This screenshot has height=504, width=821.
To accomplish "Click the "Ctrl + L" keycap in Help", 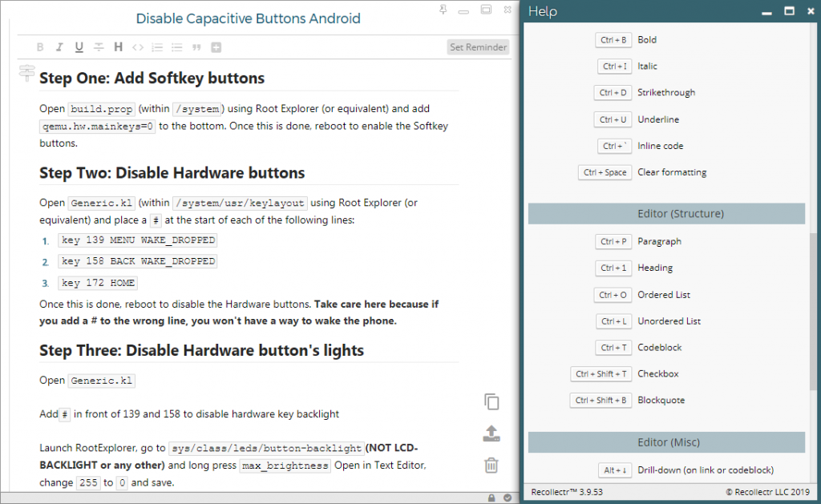I will 613,321.
